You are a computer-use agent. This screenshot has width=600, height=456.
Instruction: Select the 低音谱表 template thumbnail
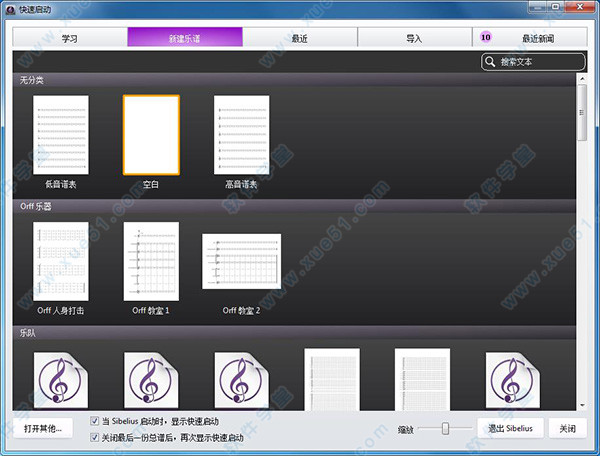(x=60, y=135)
